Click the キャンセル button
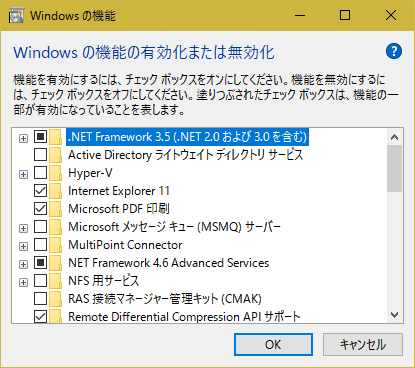 363,344
